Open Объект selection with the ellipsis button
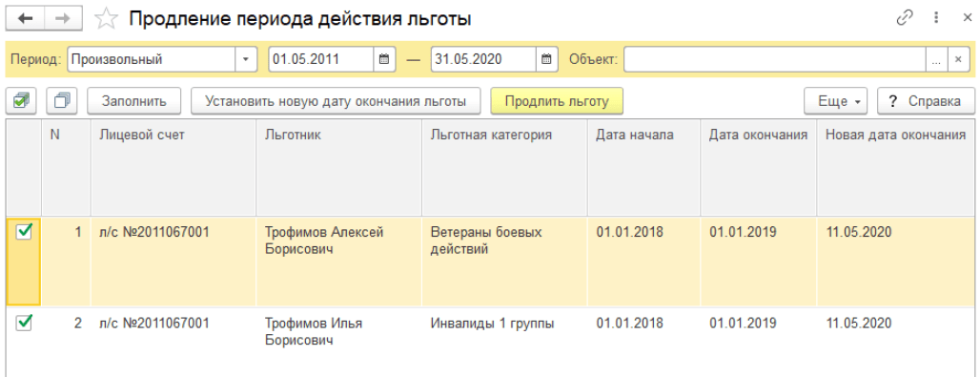 tap(936, 60)
